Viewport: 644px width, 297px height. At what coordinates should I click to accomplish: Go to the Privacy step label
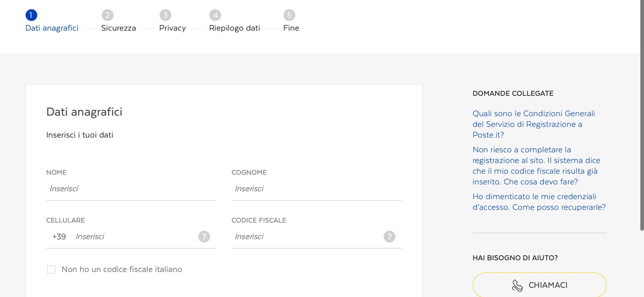(x=172, y=28)
